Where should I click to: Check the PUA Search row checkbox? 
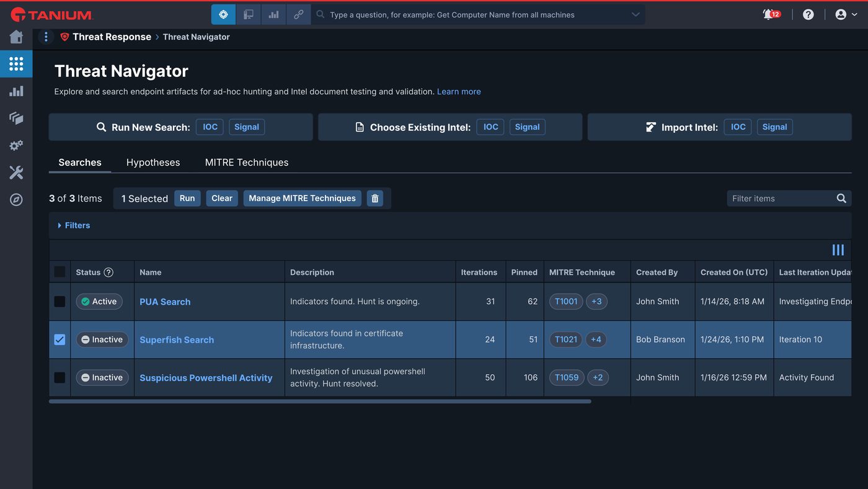60,302
